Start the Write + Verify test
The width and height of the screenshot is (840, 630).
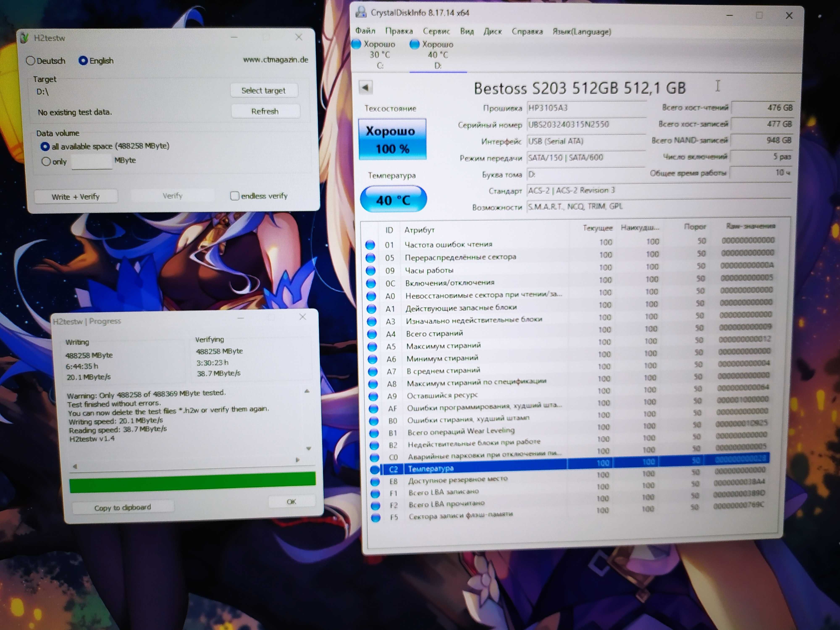(76, 197)
